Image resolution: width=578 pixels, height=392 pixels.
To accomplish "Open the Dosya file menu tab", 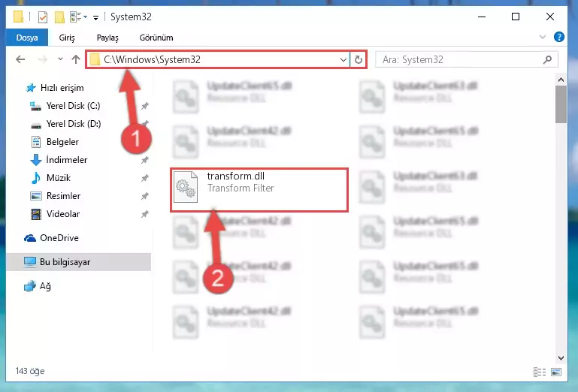I will tap(27, 38).
